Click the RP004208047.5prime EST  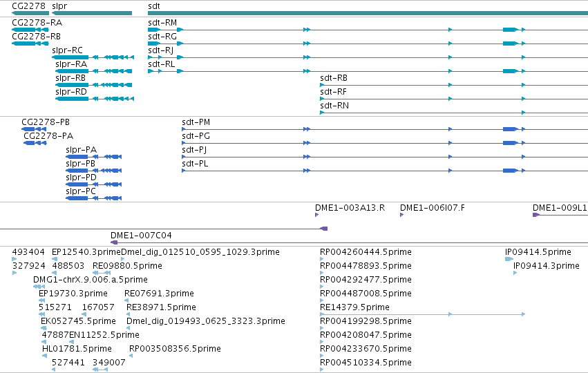pos(366,335)
